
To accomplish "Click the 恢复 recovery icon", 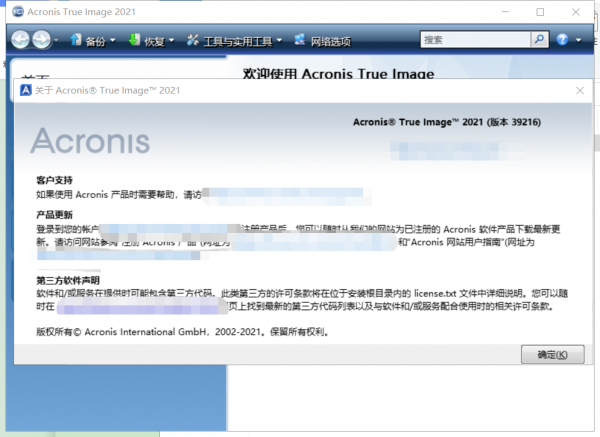I will 134,39.
